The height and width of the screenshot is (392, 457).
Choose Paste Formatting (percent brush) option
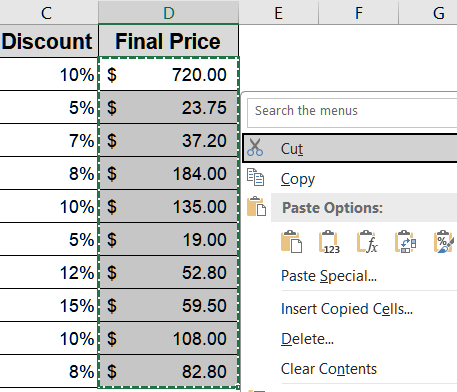point(443,242)
